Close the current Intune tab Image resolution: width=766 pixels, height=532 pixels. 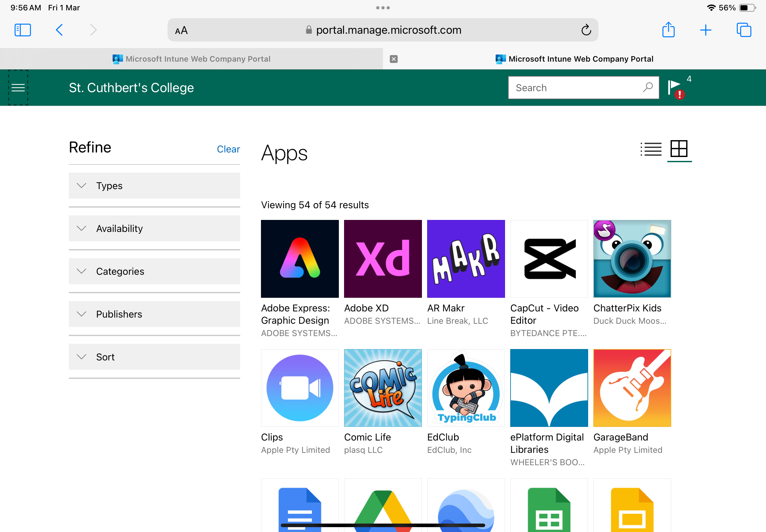(x=394, y=59)
